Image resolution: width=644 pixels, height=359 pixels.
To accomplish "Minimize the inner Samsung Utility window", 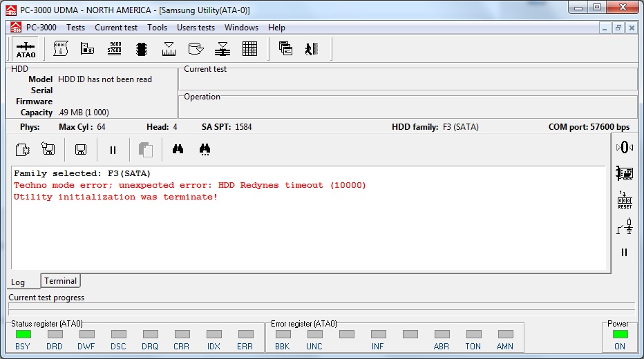I will (605, 28).
